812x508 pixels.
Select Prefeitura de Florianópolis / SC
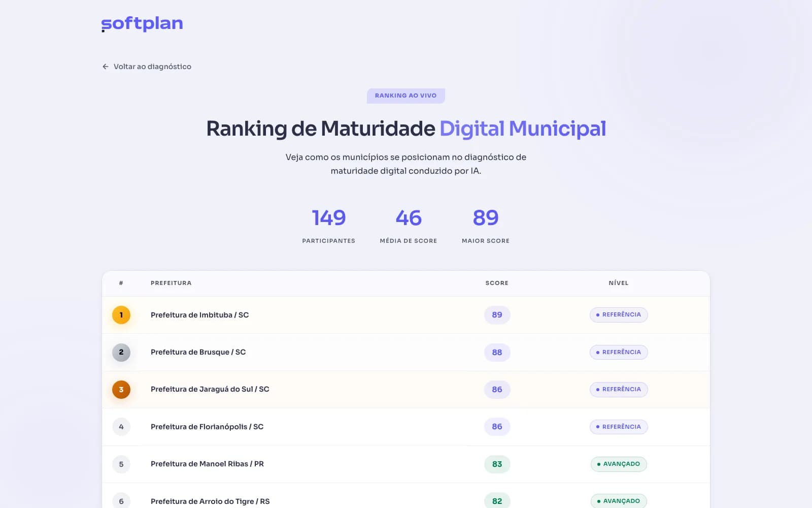(x=207, y=427)
